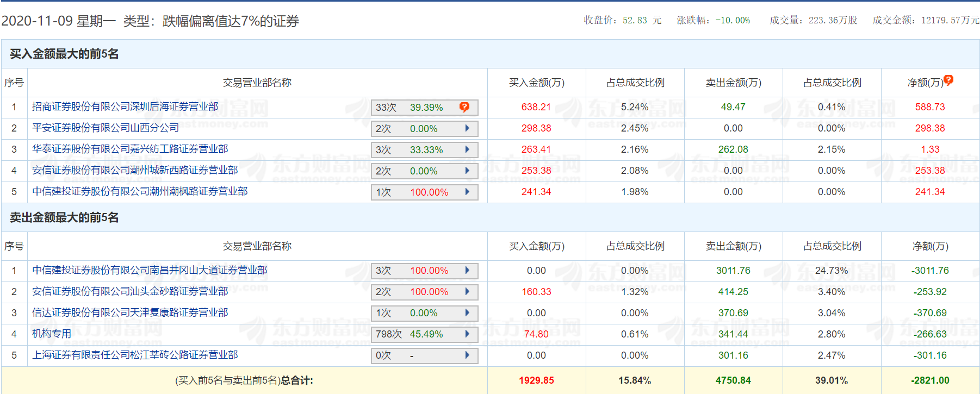Screen dimensions: 980x394
Task: Open 平安证券股份有限公司山西分公司 link
Action: click(x=106, y=128)
